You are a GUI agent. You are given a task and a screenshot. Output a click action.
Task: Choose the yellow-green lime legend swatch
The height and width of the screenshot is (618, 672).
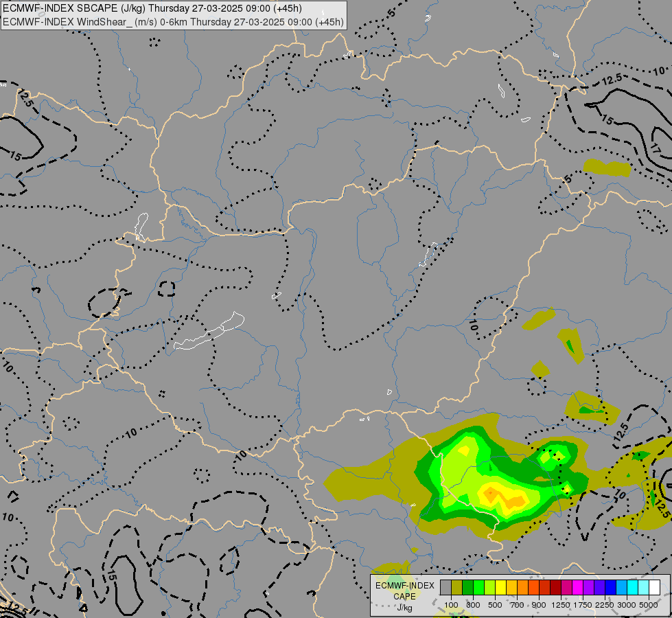point(489,588)
